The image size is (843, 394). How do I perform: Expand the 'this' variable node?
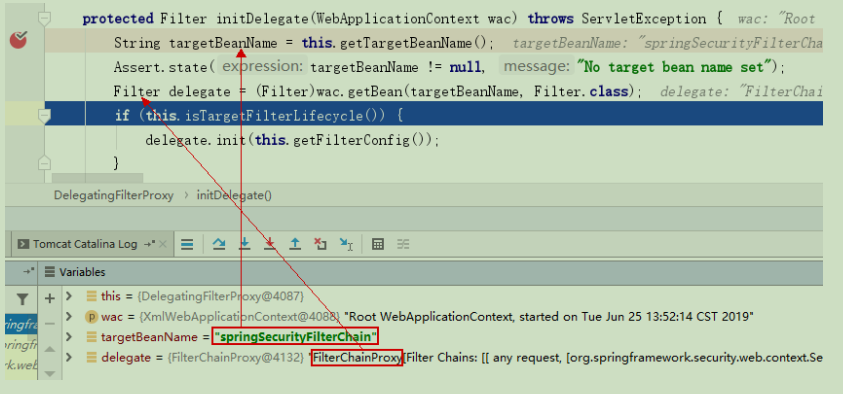click(x=68, y=296)
